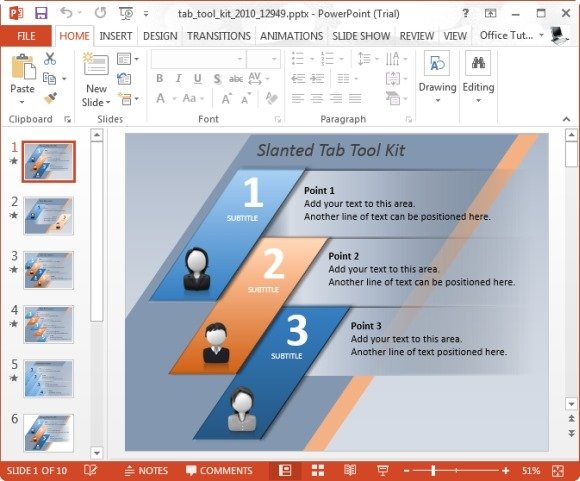
Task: Open the font name combo box
Action: click(198, 59)
